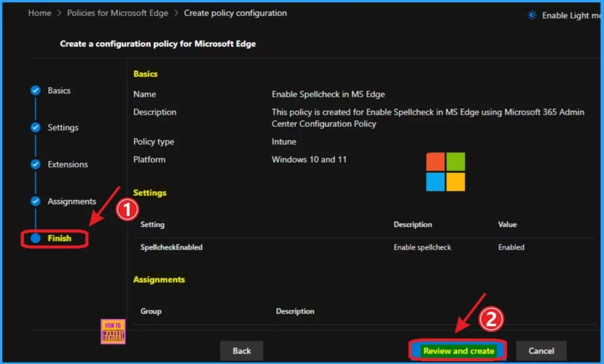Open the Settings step

63,127
